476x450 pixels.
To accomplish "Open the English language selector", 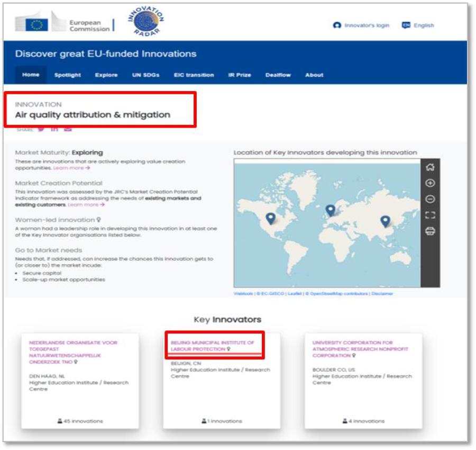I will 418,25.
